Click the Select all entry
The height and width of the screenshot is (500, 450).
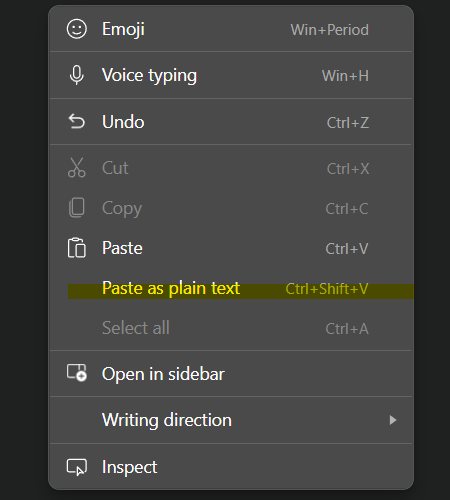tap(231, 328)
